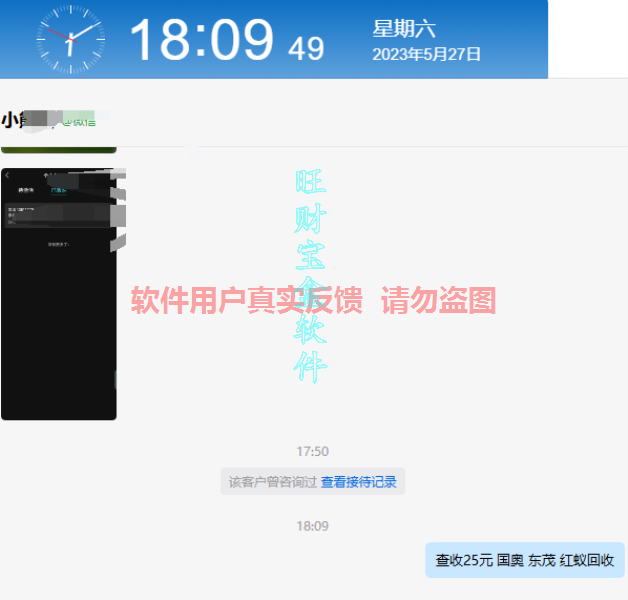This screenshot has height=600, width=628.
Task: Click back arrow inside the phone screenshot
Action: (7, 176)
